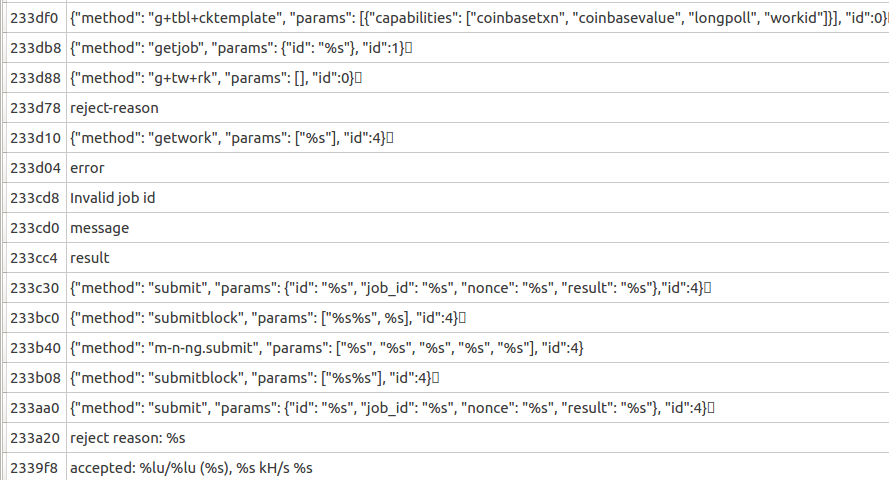The width and height of the screenshot is (889, 480).
Task: Click address cell 233d78
Action: (35, 108)
